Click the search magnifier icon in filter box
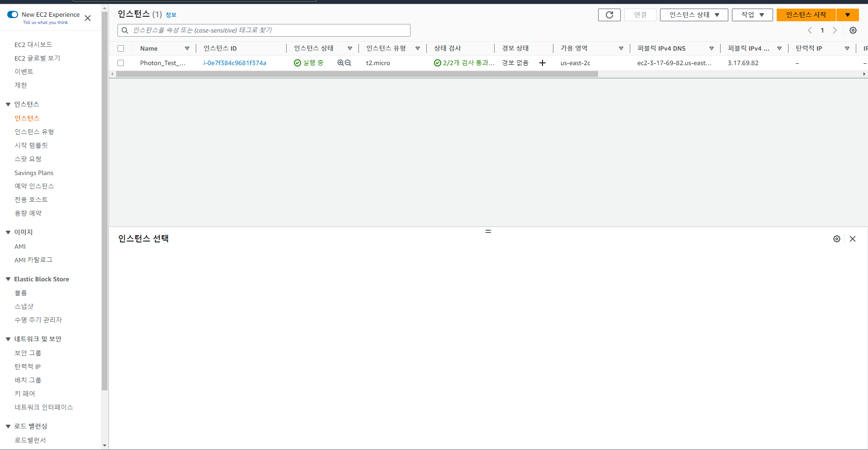 [x=125, y=30]
